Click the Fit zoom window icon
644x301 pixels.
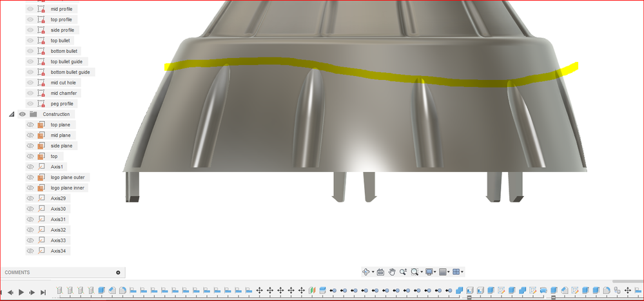pyautogui.click(x=415, y=272)
